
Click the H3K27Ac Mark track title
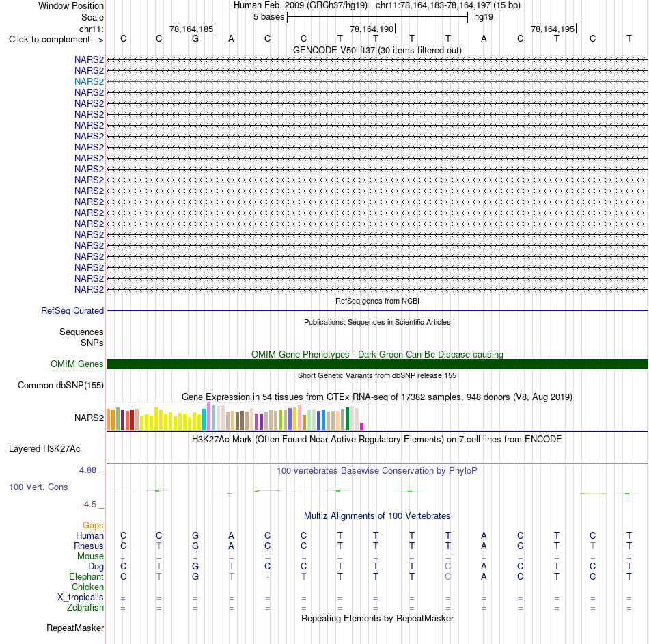pyautogui.click(x=377, y=439)
